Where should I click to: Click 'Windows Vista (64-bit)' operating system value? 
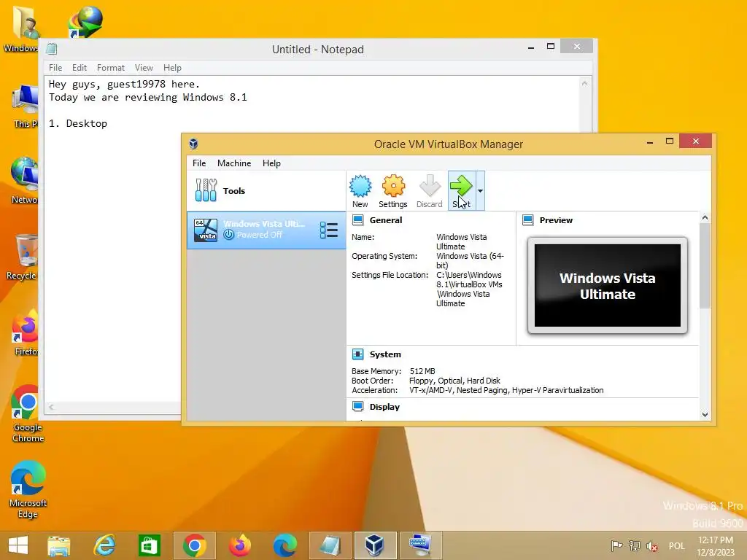[470, 260]
